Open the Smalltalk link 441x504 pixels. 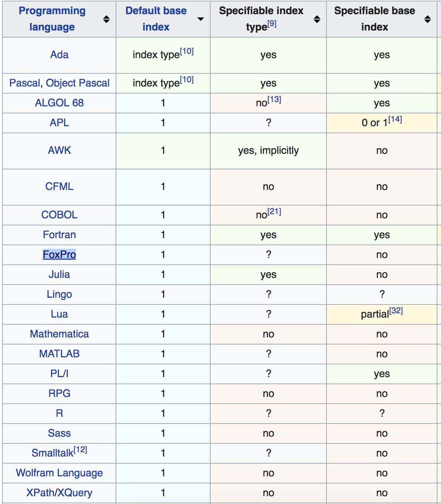tap(52, 453)
